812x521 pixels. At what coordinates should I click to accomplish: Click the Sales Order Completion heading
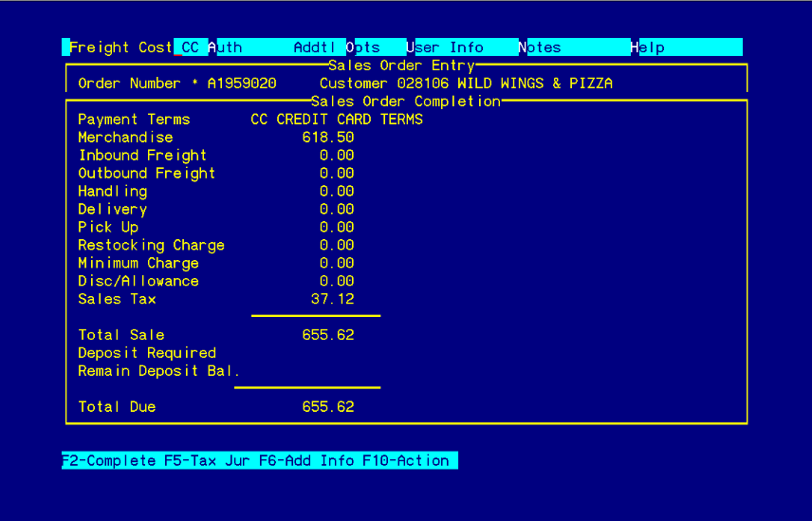point(406,102)
